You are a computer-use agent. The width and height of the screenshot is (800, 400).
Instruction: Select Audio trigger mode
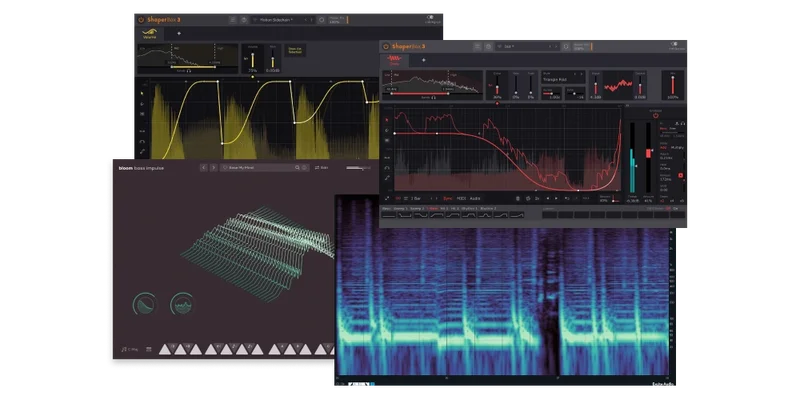[475, 198]
